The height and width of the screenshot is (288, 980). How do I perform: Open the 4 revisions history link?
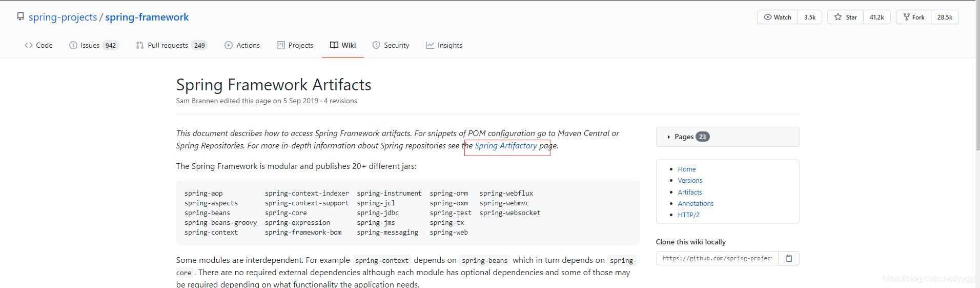tap(340, 101)
